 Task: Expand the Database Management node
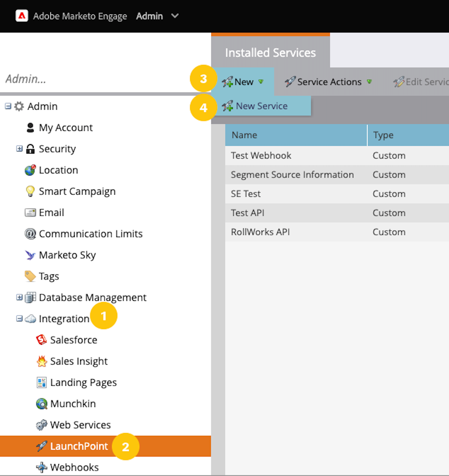[x=19, y=297]
